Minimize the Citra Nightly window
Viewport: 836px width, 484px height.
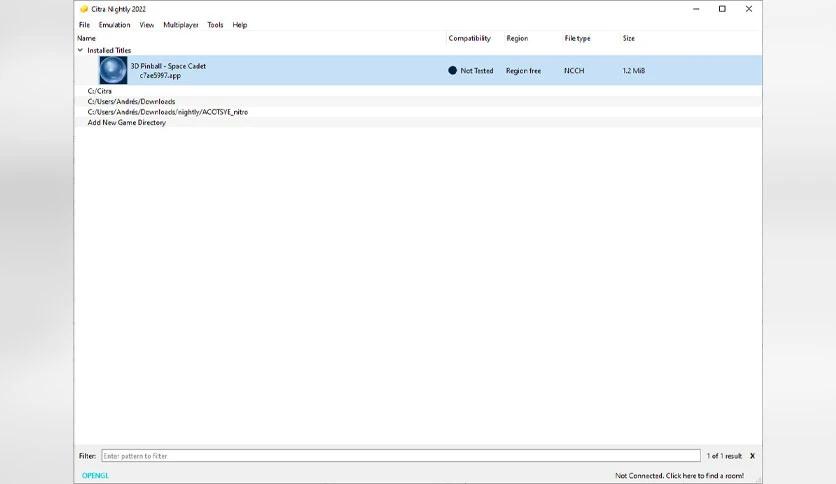pos(696,9)
